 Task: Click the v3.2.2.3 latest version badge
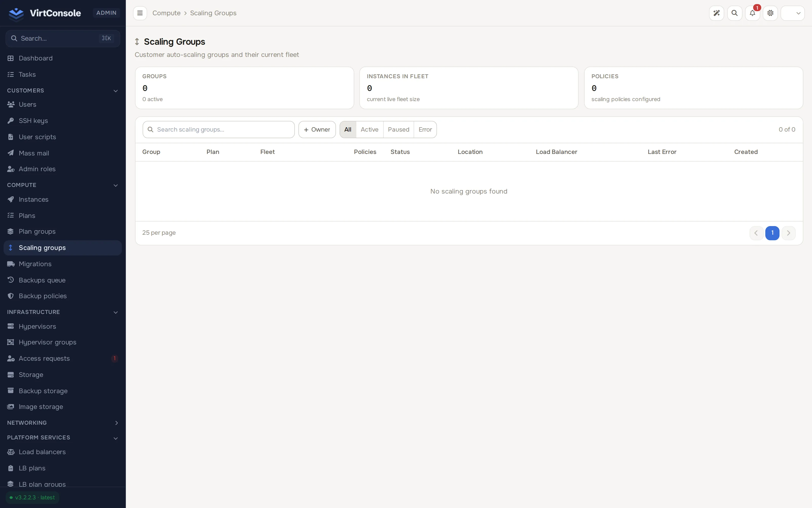pyautogui.click(x=32, y=498)
